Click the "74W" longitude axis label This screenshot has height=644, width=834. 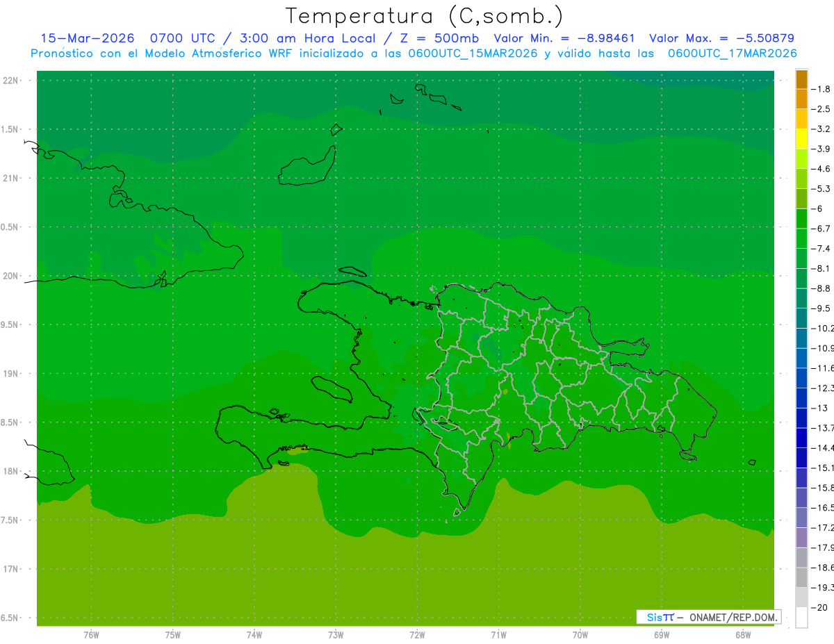click(254, 635)
